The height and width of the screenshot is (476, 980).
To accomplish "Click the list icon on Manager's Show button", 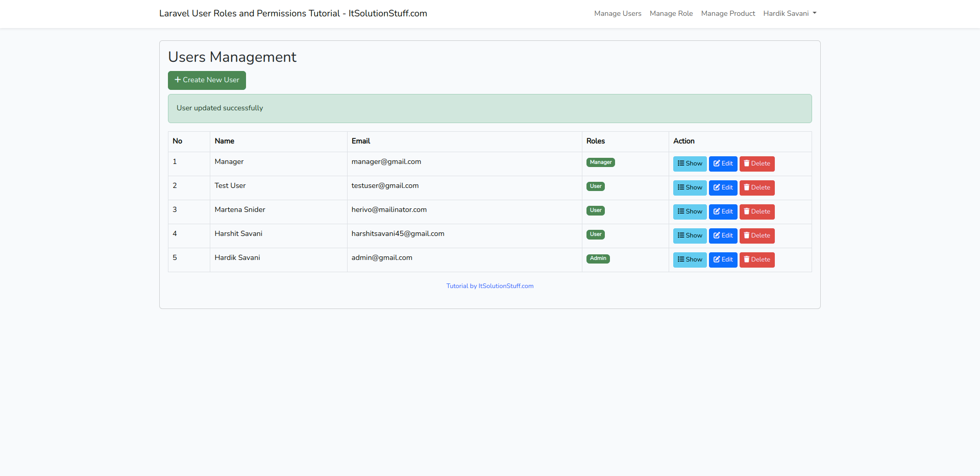I will [x=681, y=163].
